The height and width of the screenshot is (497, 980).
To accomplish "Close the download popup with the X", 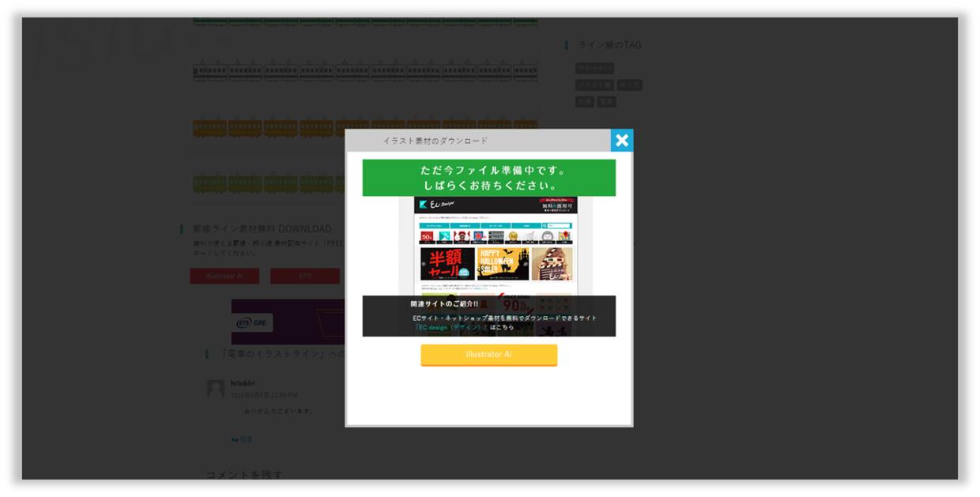I will (x=622, y=141).
